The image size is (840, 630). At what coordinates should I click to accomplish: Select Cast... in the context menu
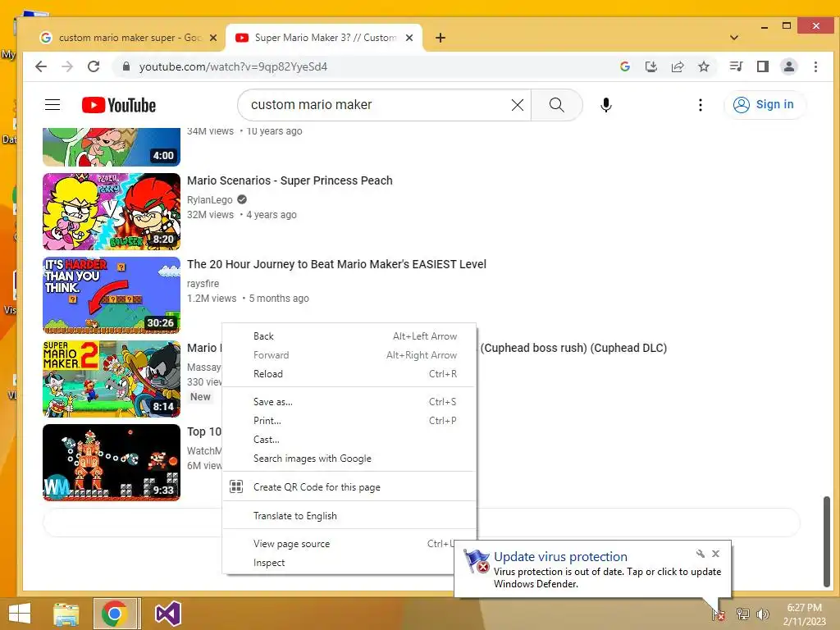[349, 440]
